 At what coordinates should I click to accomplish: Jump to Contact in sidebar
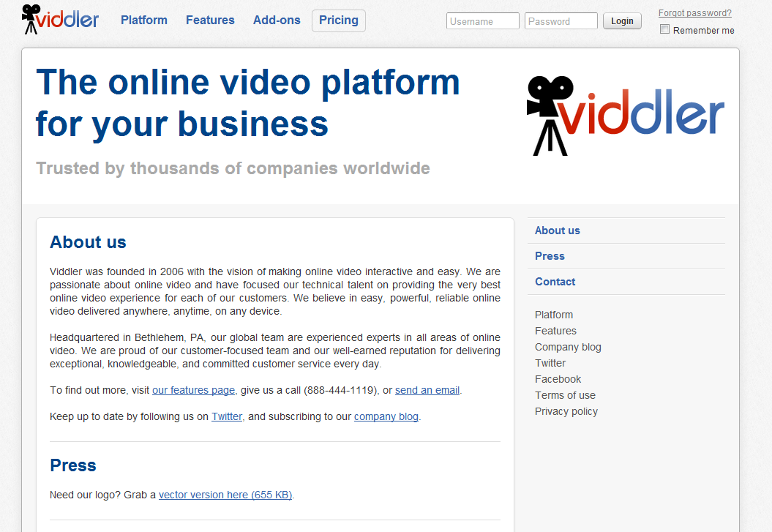[555, 282]
